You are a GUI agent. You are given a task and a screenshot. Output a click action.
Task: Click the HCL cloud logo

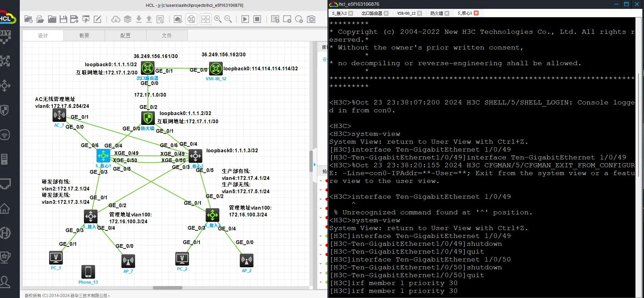pos(8,18)
